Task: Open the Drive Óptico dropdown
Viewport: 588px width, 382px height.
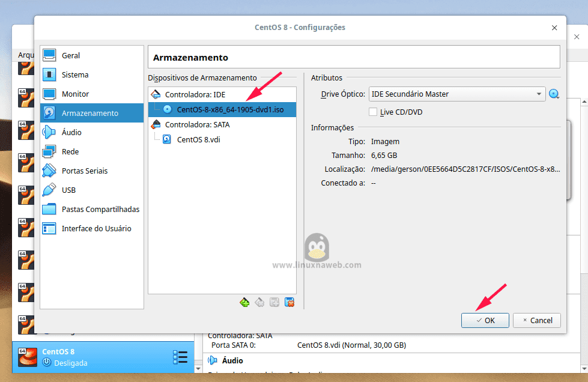Action: click(x=457, y=94)
